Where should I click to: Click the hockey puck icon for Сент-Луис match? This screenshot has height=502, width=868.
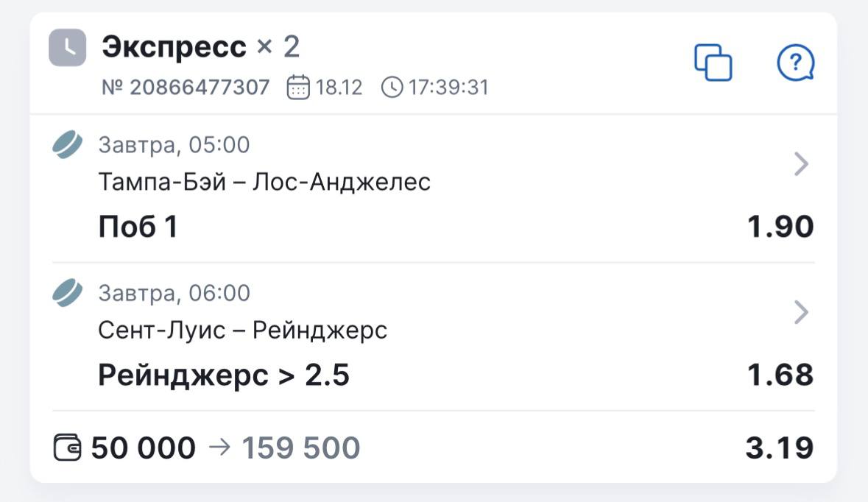pyautogui.click(x=68, y=294)
